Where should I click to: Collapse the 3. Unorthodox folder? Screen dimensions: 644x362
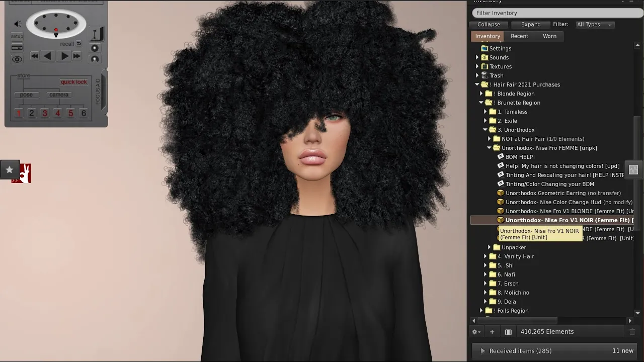[x=486, y=130]
